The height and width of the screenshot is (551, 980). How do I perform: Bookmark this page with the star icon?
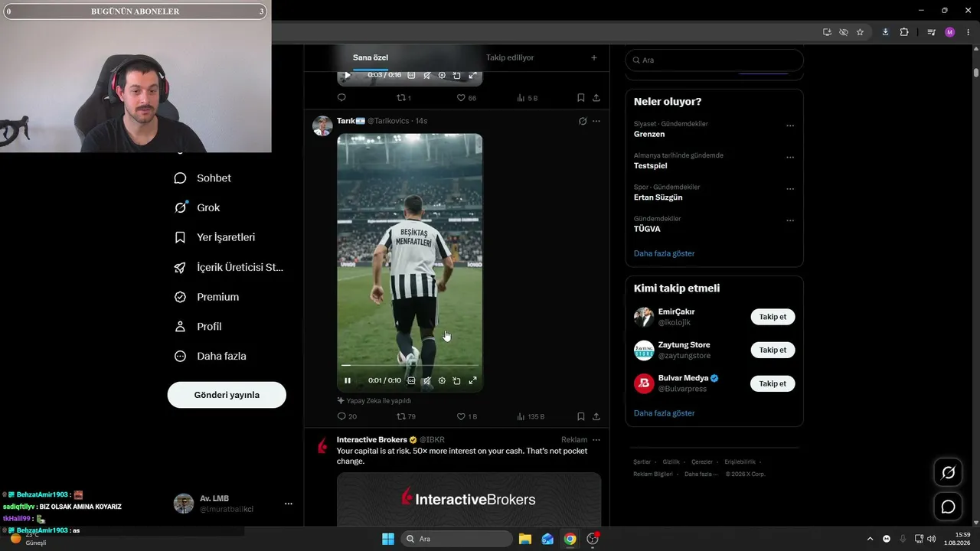click(860, 32)
